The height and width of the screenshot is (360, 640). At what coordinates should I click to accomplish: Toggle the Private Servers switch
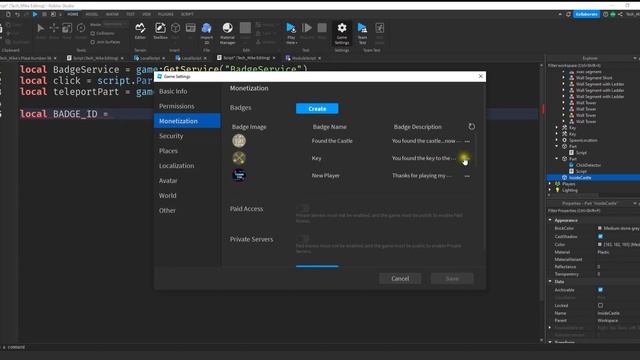tap(302, 238)
